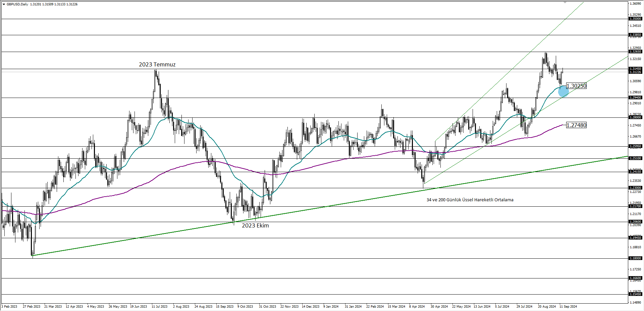Click the '11 Jul 2023' date on time axis

click(x=159, y=307)
